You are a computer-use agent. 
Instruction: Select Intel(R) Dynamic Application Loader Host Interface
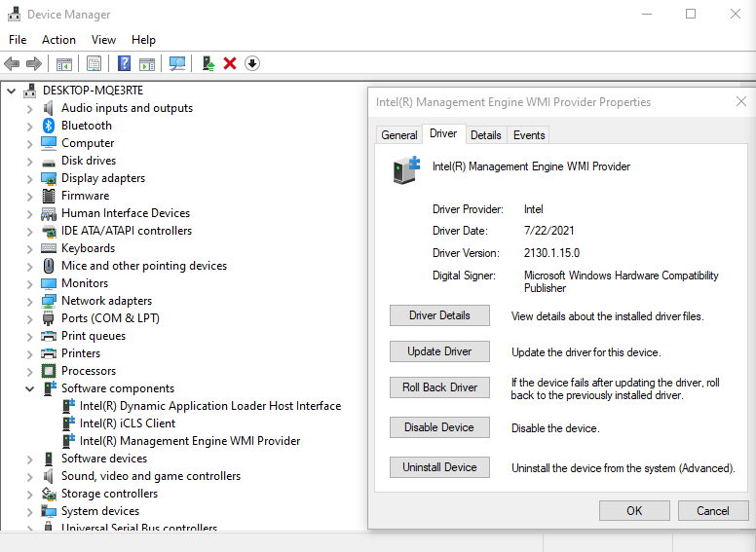coord(210,406)
